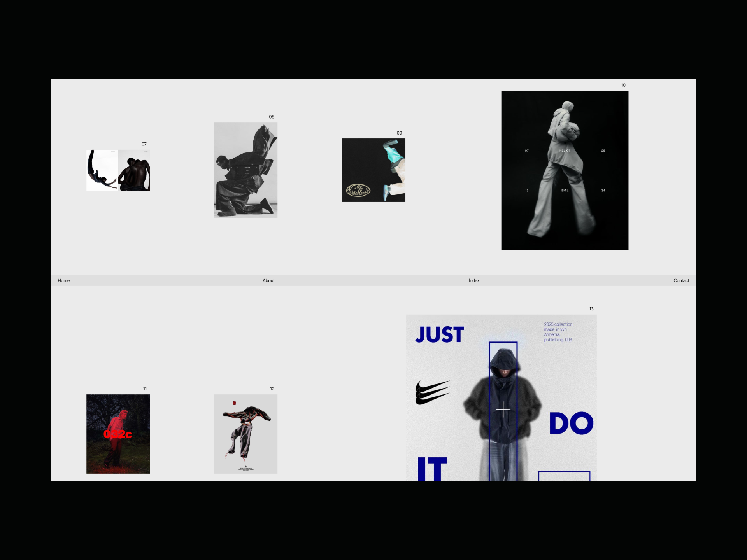This screenshot has width=747, height=560.
Task: Open project 11 red 032c cover
Action: point(118,434)
